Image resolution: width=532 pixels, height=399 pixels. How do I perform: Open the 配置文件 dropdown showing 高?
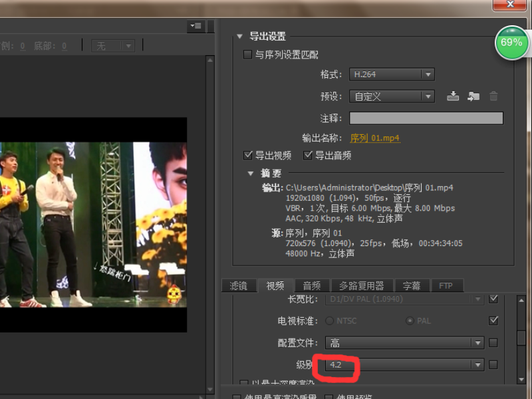tap(404, 342)
